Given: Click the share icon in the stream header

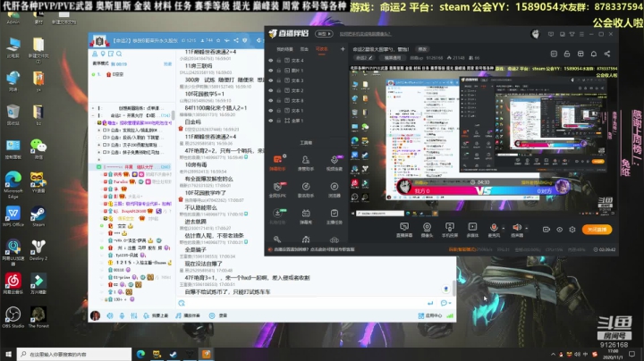Looking at the screenshot, I should click(x=607, y=54).
